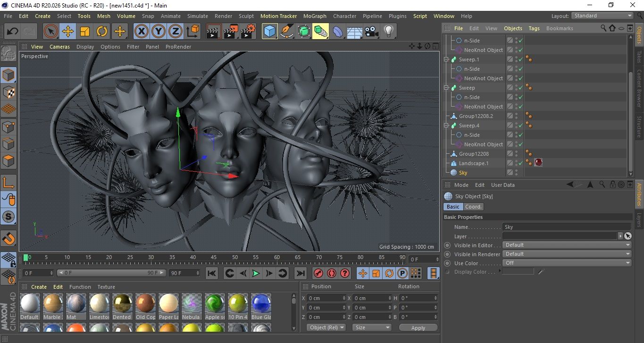Open the MoGraph menu
Viewport: 644px width, 343px height.
314,16
